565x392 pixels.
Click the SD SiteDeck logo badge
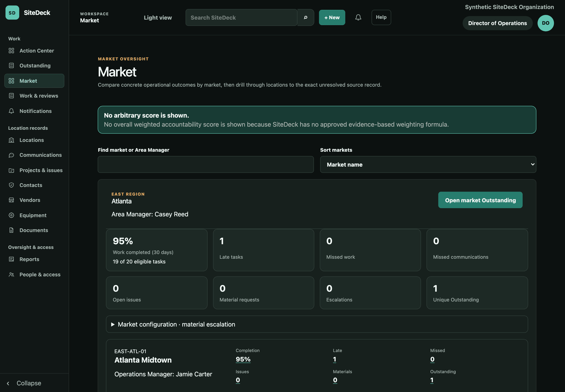point(12,13)
